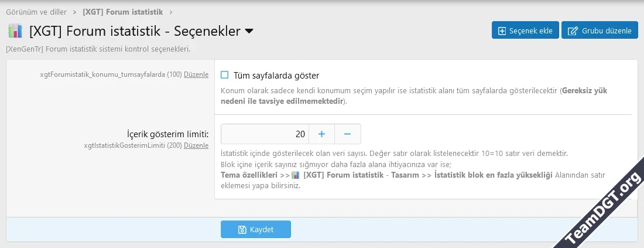Open the dropdown arrow next to Seçenekler title
Viewport: 644px width, 248px height.
tap(249, 31)
